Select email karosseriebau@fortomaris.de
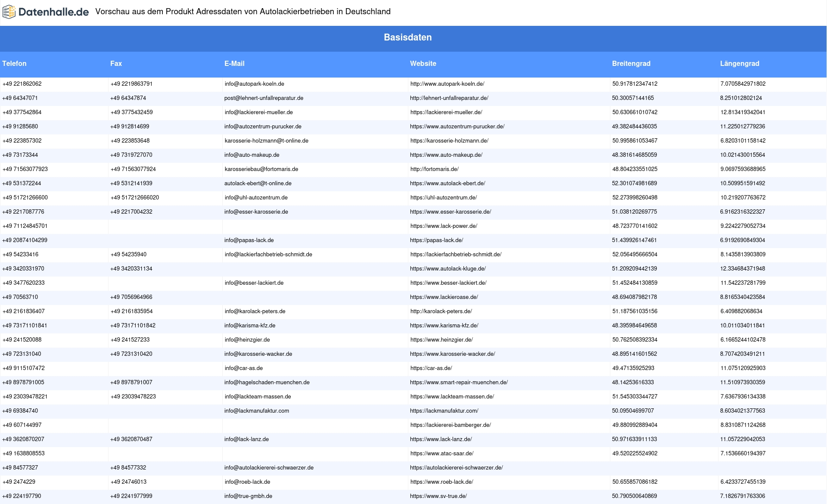This screenshot has width=827, height=504. 261,169
